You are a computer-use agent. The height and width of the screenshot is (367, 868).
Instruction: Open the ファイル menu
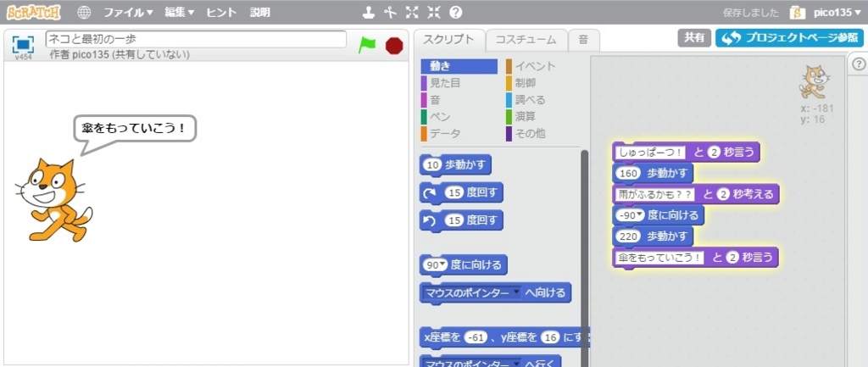pyautogui.click(x=128, y=12)
